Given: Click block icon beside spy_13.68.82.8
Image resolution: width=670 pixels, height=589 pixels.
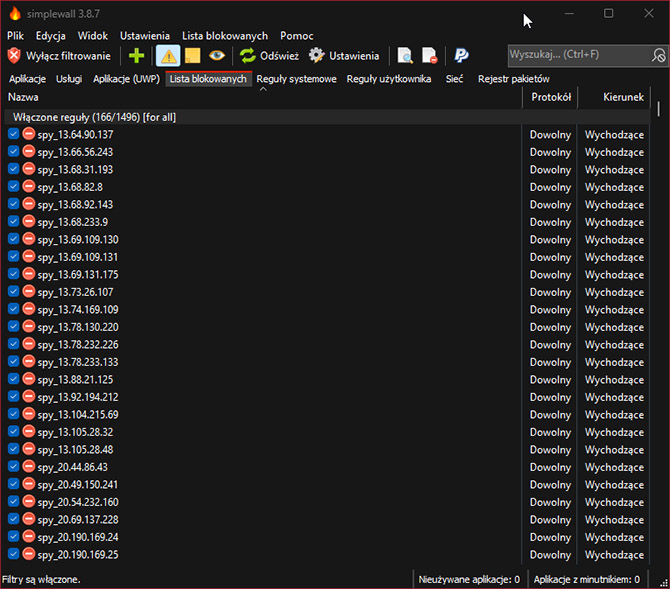Looking at the screenshot, I should click(29, 187).
